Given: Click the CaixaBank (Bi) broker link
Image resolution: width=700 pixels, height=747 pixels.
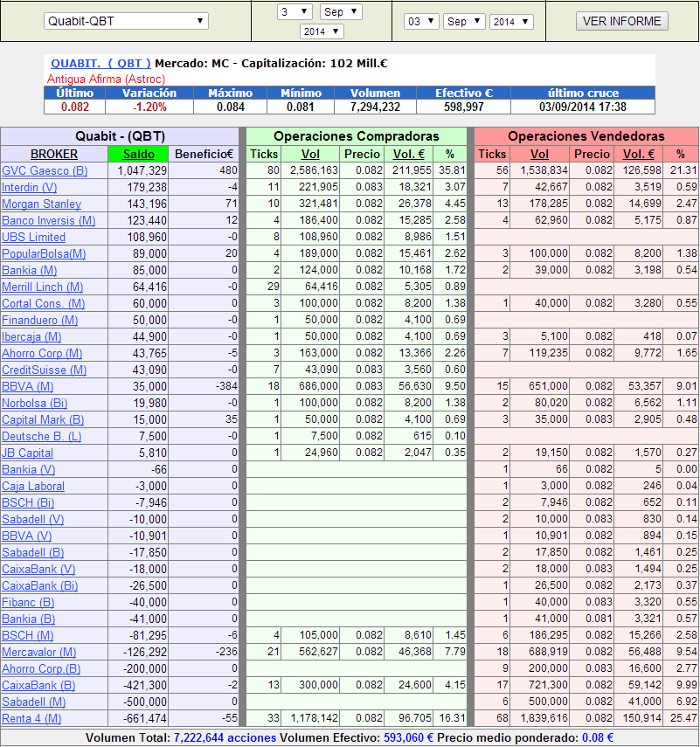Looking at the screenshot, I should pyautogui.click(x=39, y=585).
